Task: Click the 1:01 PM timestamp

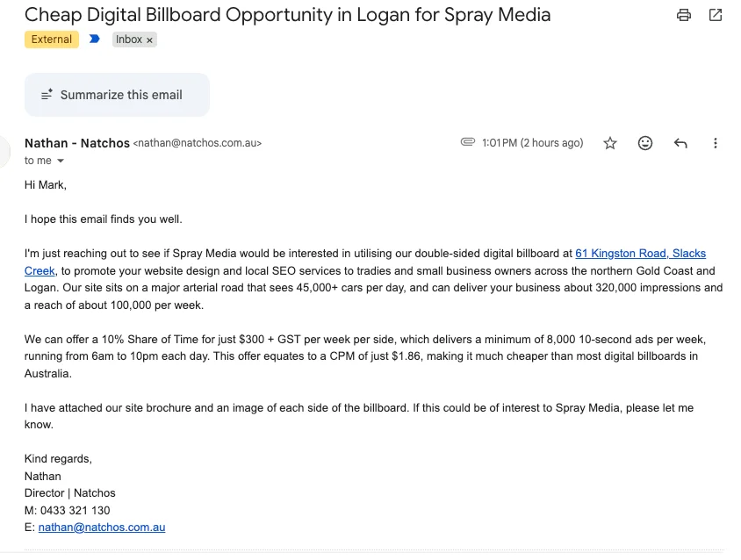Action: coord(533,143)
